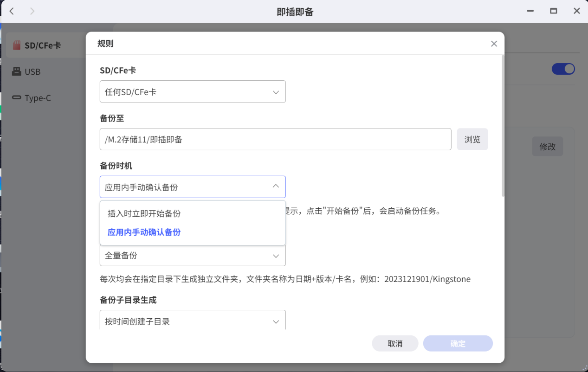588x372 pixels.
Task: Click the 备份至 path input field
Action: coord(276,139)
